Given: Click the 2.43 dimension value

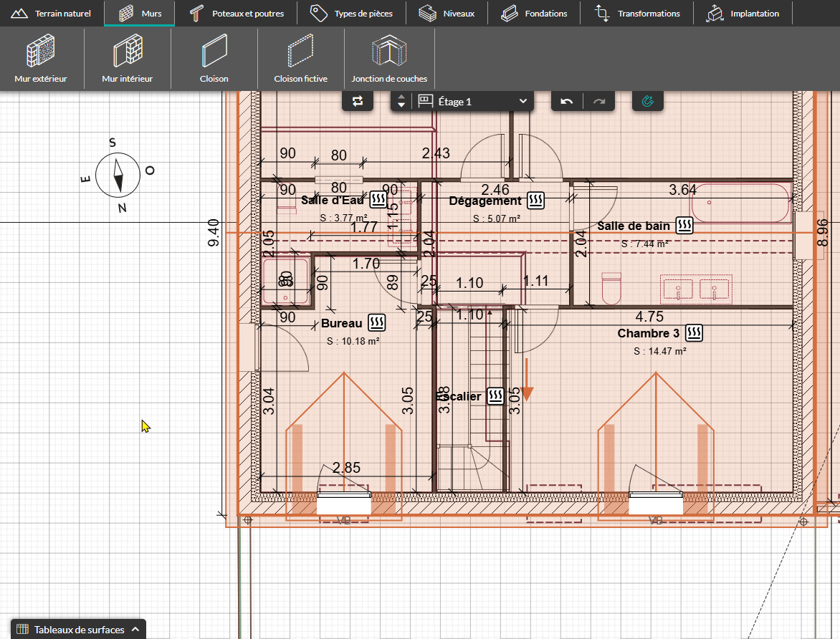Looking at the screenshot, I should pyautogui.click(x=436, y=153).
